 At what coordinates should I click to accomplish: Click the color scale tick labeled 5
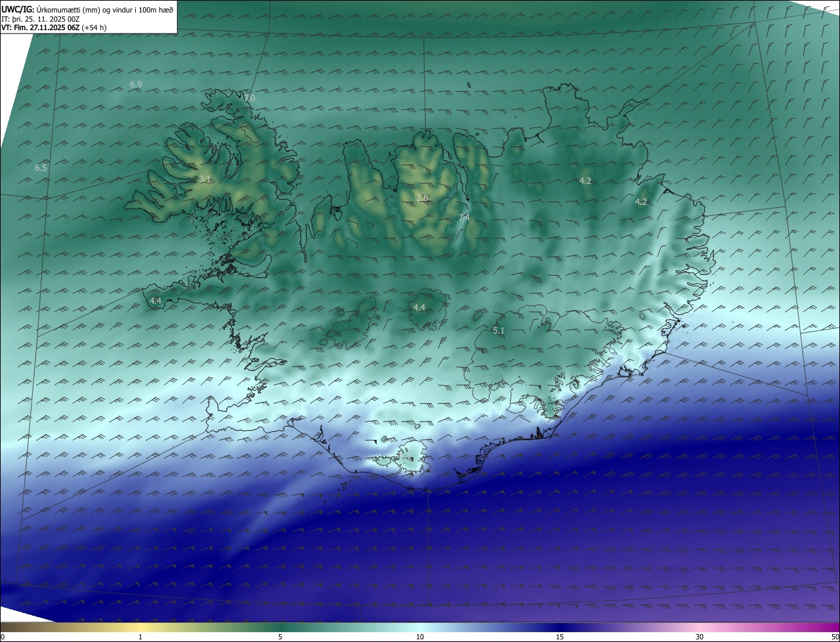pyautogui.click(x=280, y=637)
